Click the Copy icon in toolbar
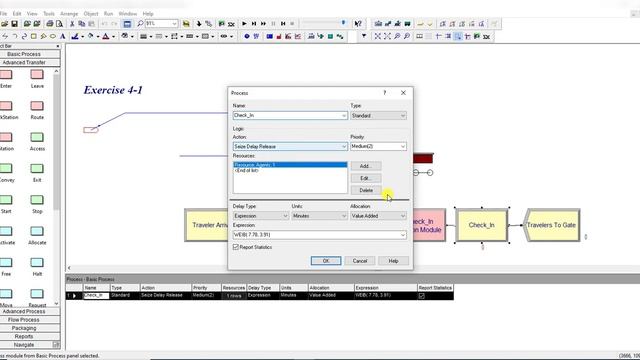 pos(82,24)
